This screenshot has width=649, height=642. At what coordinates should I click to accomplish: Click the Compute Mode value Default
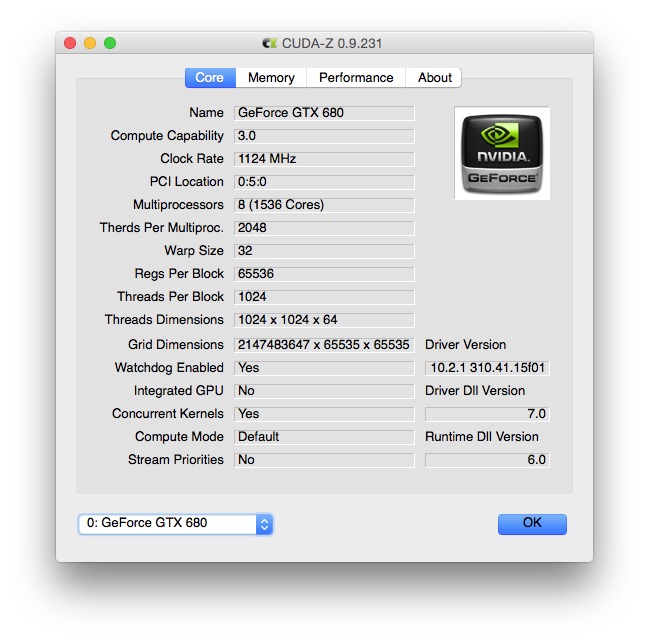pyautogui.click(x=324, y=437)
